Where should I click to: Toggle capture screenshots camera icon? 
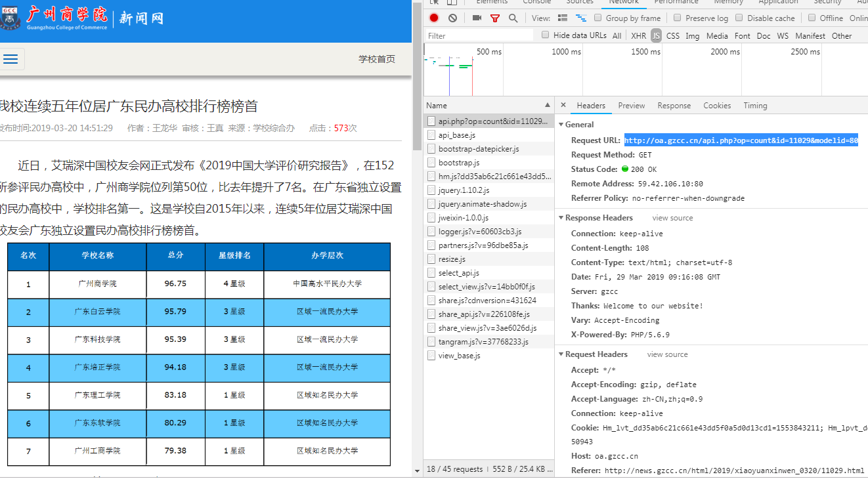(477, 18)
